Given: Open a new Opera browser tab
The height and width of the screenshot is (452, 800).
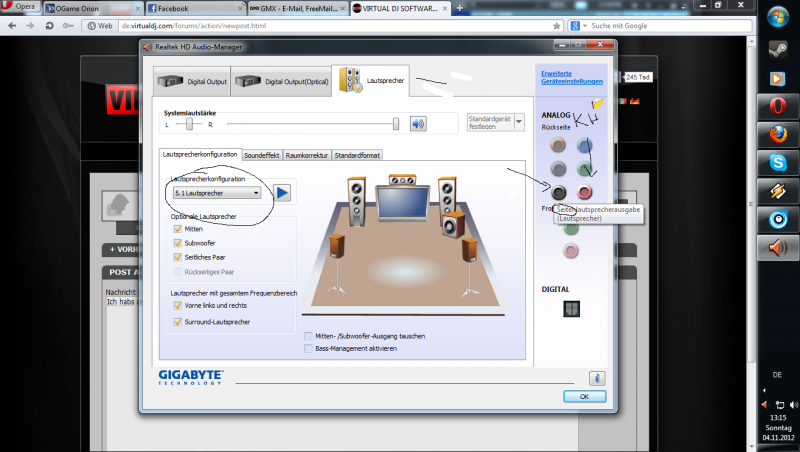Looking at the screenshot, I should (459, 8).
